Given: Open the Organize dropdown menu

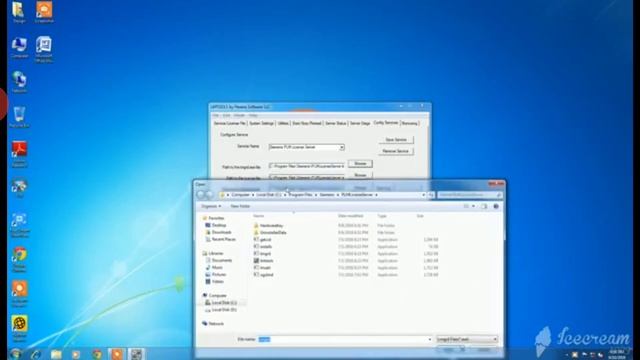Looking at the screenshot, I should click(x=211, y=206).
